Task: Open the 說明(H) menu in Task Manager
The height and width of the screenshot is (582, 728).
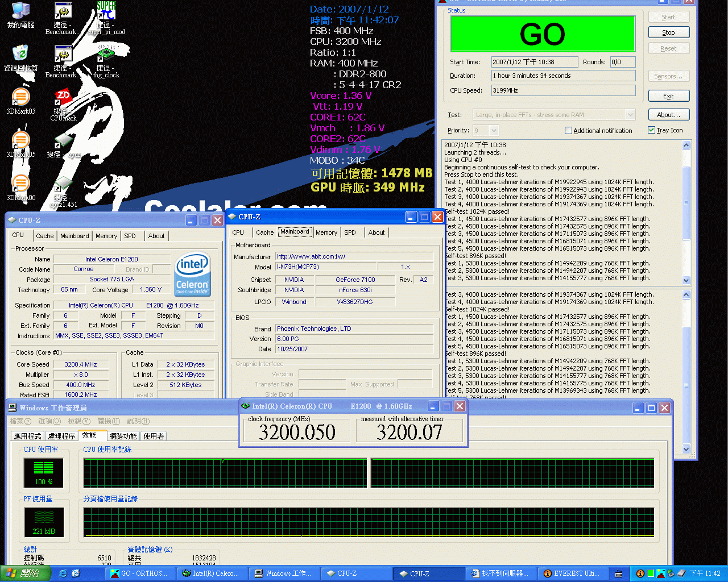Action: coord(138,421)
